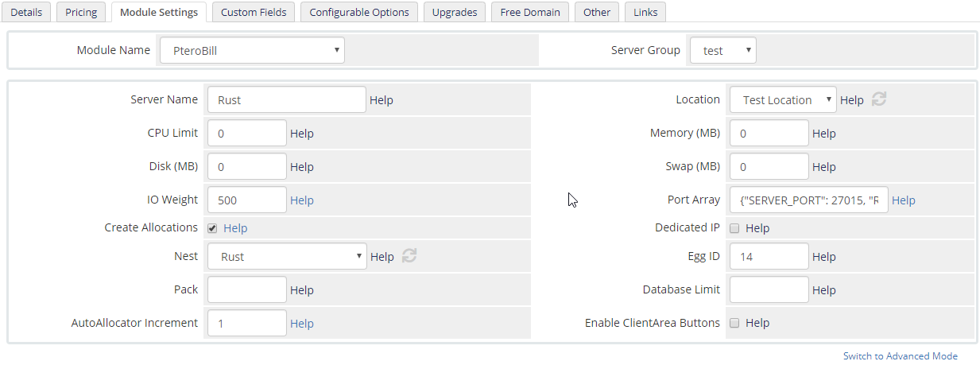
Task: Click Help link beside IO Weight
Action: [x=302, y=200]
